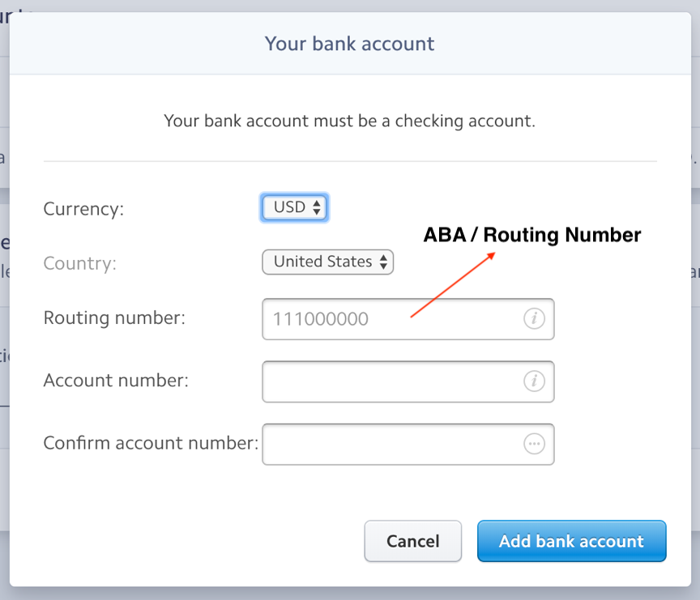
Task: Click the Cancel button
Action: [x=412, y=541]
